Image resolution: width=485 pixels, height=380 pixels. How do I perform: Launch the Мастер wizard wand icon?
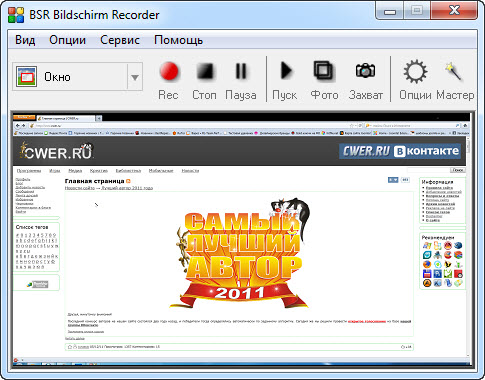(454, 71)
